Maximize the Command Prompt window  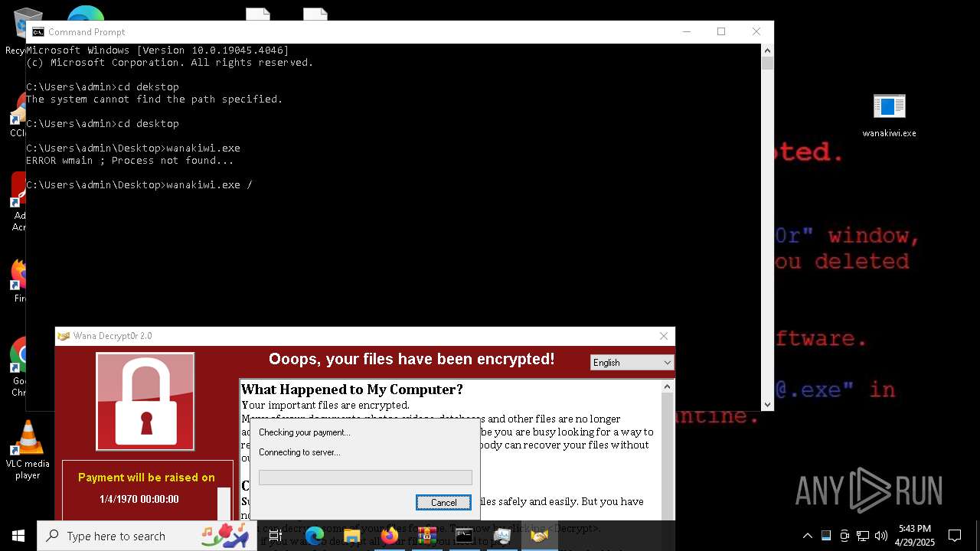721,31
